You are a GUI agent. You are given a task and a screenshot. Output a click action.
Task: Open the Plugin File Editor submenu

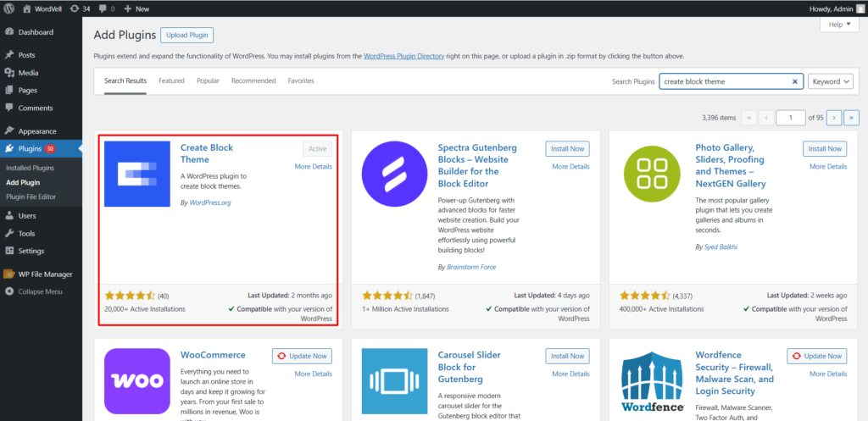tap(31, 197)
